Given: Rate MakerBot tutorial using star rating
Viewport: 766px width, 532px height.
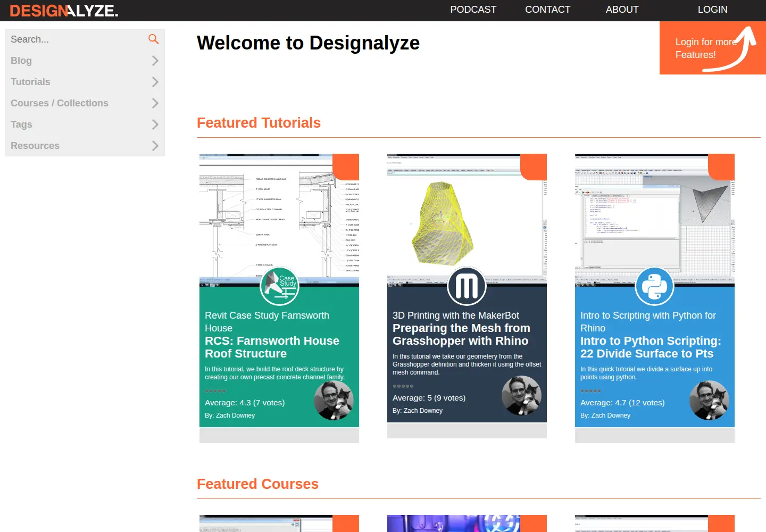Looking at the screenshot, I should [403, 386].
